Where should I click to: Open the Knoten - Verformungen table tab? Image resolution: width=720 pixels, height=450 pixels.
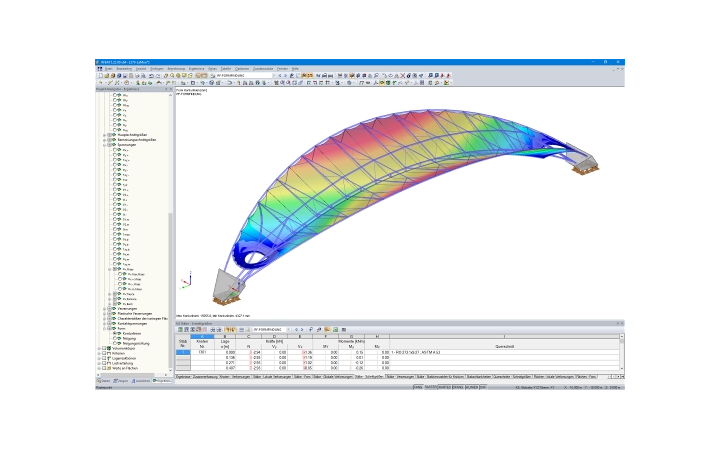coord(235,377)
